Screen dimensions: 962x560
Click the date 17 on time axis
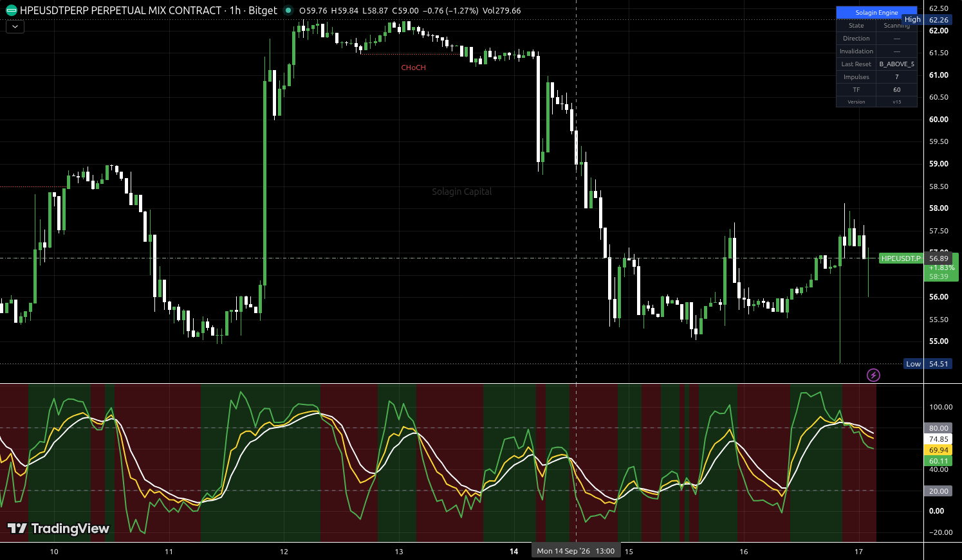coord(858,552)
